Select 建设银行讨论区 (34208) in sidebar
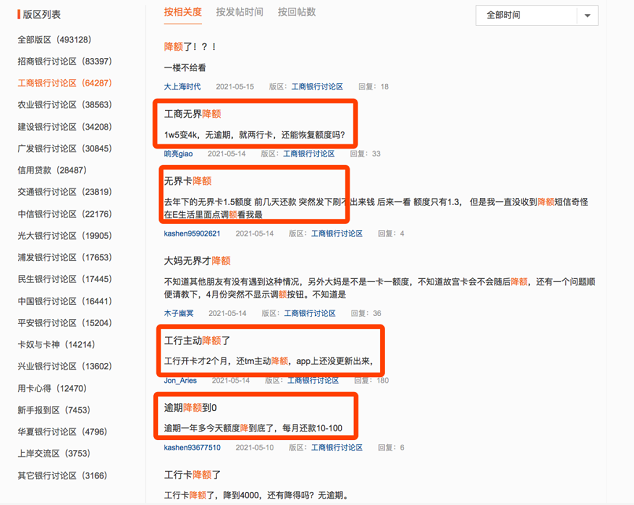 pyautogui.click(x=65, y=127)
